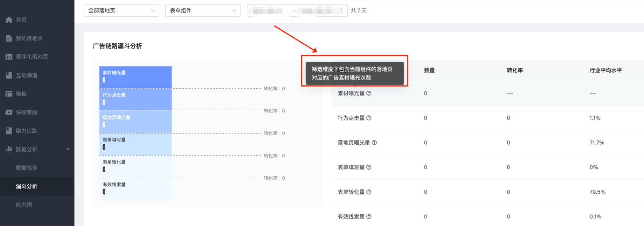Click the 表单转化量 funnel segment
This screenshot has height=226, width=644.
point(135,167)
